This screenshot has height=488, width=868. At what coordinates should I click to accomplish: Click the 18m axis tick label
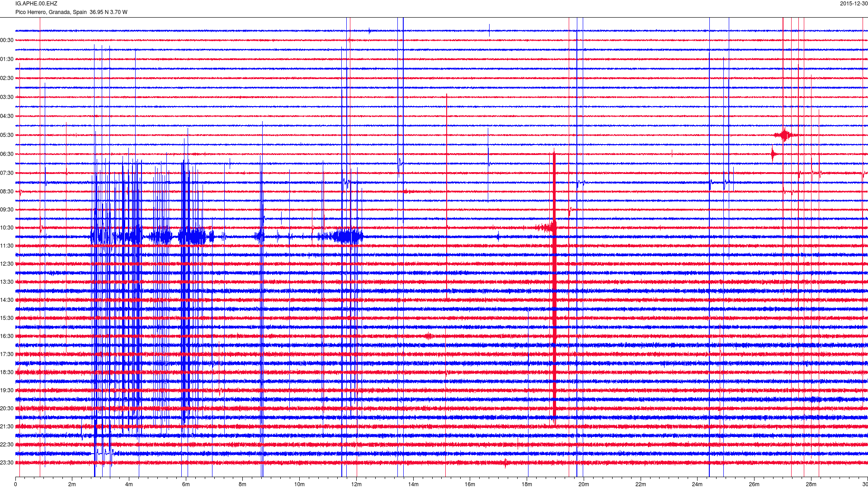[x=527, y=484]
